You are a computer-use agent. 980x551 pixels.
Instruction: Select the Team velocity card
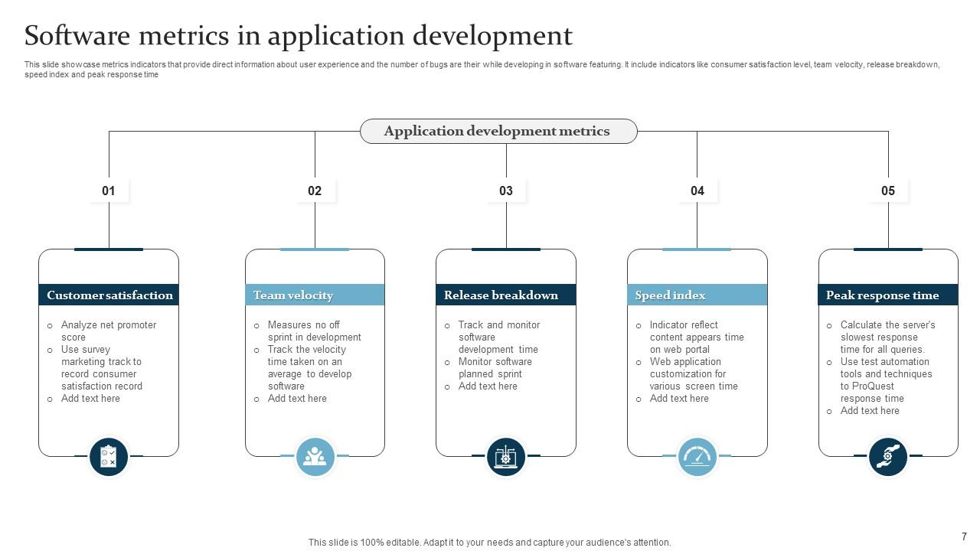pos(315,352)
